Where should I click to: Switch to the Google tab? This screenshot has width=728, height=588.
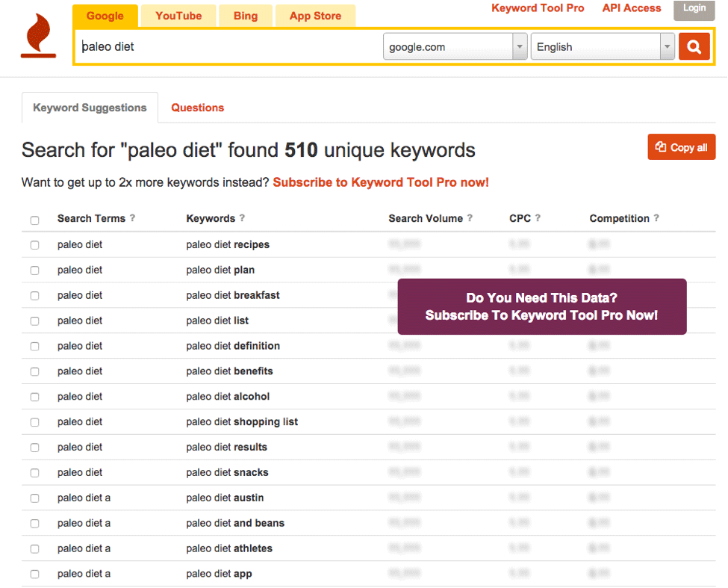(105, 16)
